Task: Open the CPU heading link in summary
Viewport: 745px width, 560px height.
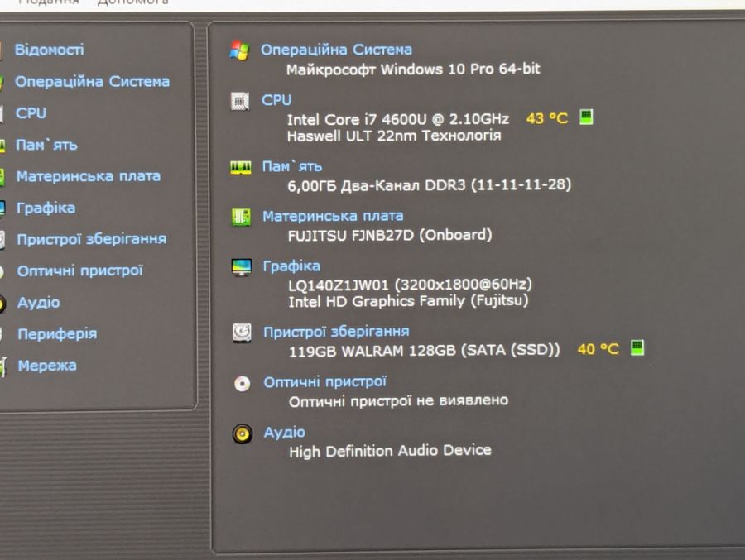Action: (276, 100)
